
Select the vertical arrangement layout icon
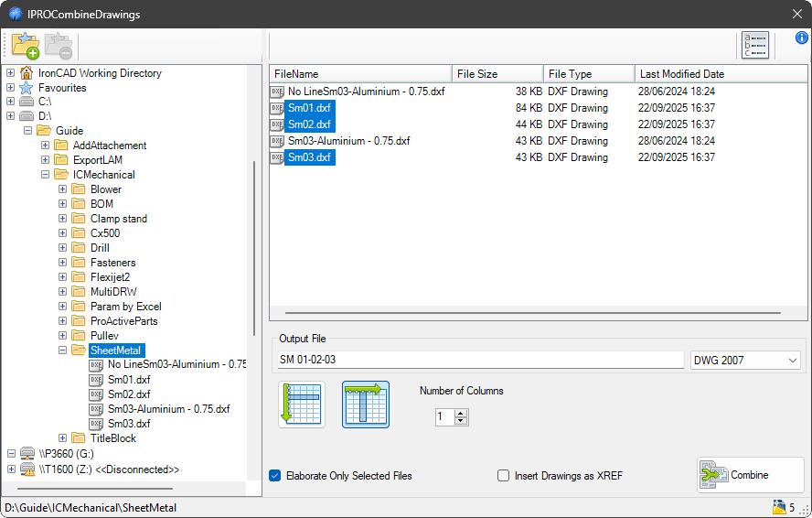(301, 405)
